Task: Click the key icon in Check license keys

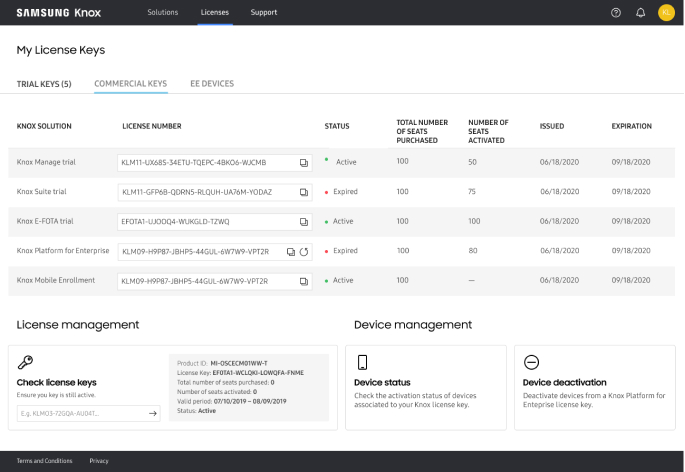Action: 25,362
